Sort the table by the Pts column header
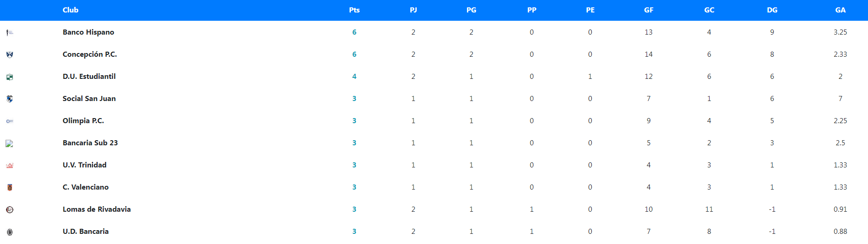 (354, 10)
